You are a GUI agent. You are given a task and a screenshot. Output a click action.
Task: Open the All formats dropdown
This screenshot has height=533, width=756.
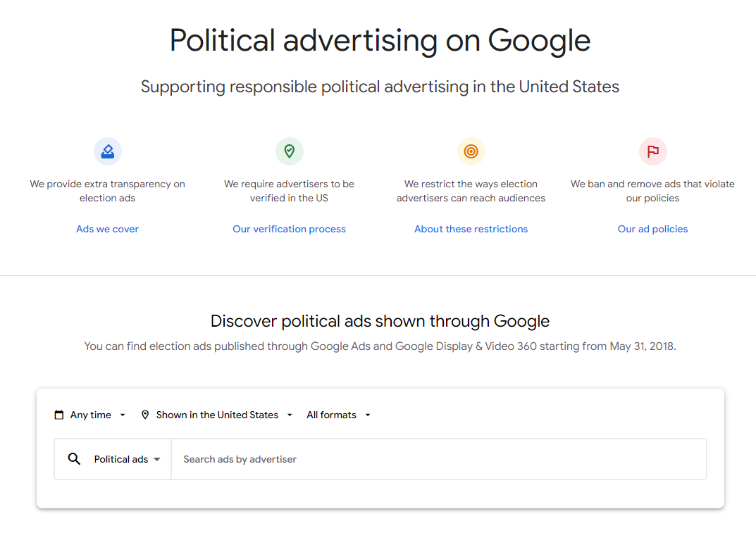point(332,415)
